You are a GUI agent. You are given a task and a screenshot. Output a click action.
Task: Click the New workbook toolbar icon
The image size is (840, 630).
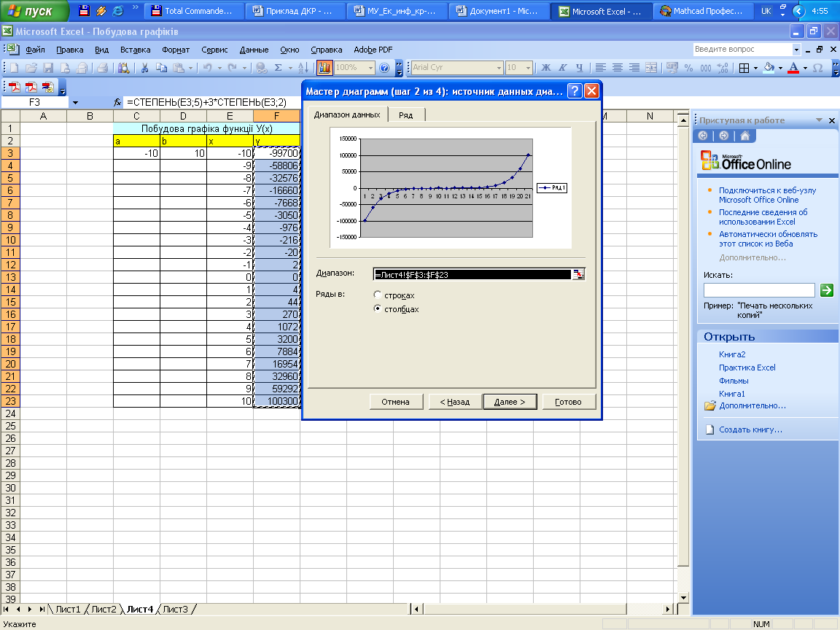15,68
